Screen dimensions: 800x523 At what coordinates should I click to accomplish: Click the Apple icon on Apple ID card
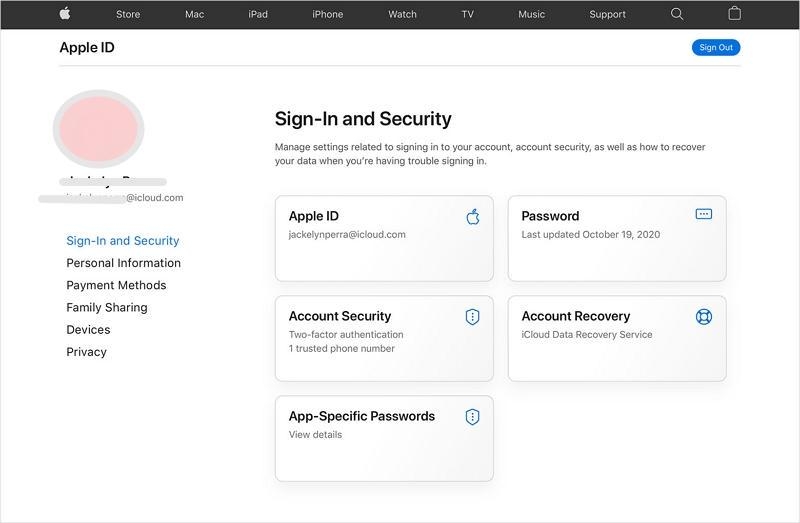[473, 216]
